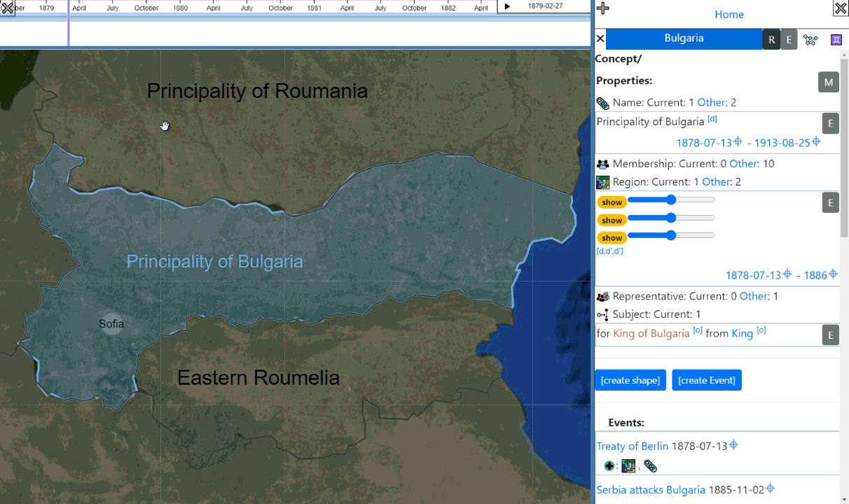Screen dimensions: 849x504
Task: Click the Principality of Bulgaria map label
Action: click(x=215, y=262)
